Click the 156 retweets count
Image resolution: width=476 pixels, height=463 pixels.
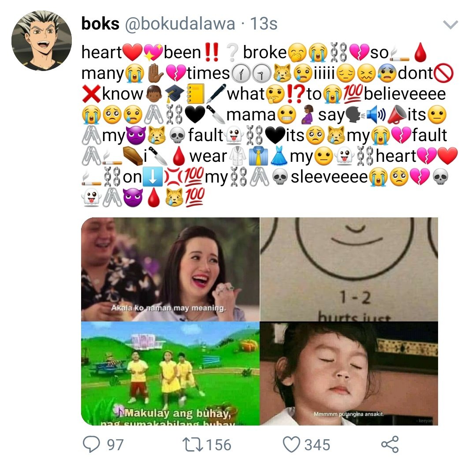pos(219,445)
